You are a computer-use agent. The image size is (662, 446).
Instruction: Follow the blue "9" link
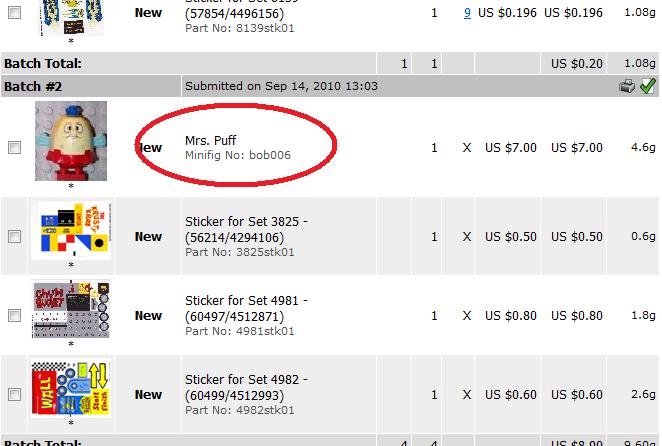[x=468, y=13]
